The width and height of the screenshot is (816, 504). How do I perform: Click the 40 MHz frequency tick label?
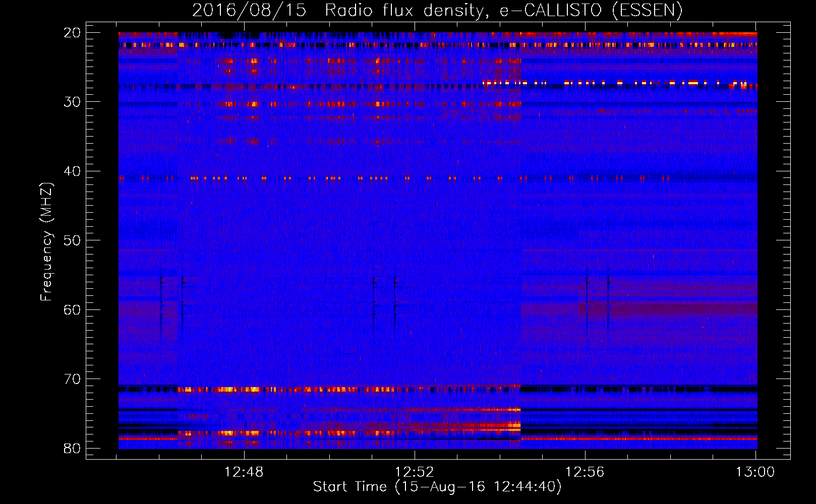tap(72, 171)
